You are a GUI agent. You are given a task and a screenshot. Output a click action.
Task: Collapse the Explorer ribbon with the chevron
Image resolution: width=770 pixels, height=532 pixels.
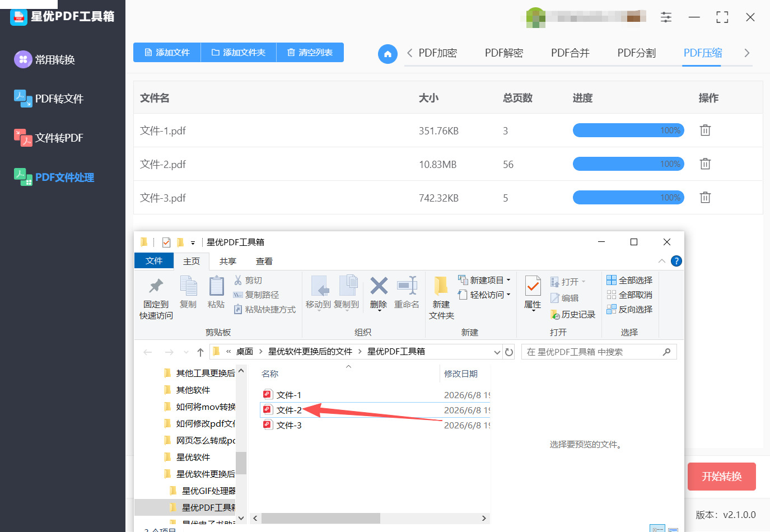click(x=662, y=261)
